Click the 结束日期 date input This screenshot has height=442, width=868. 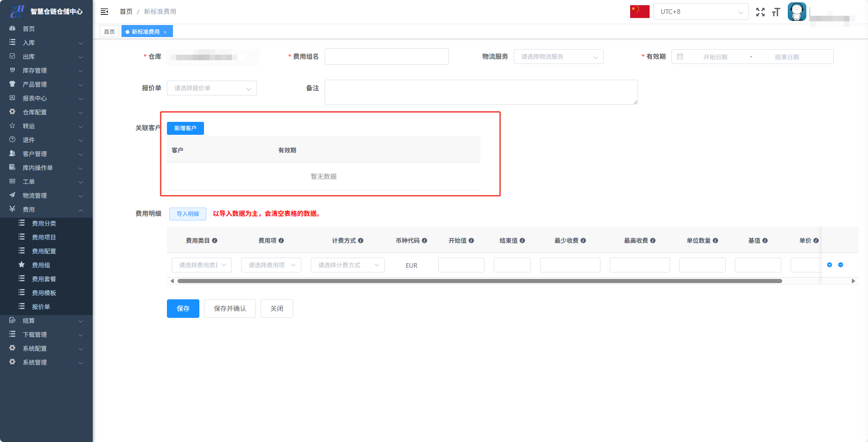coord(787,57)
